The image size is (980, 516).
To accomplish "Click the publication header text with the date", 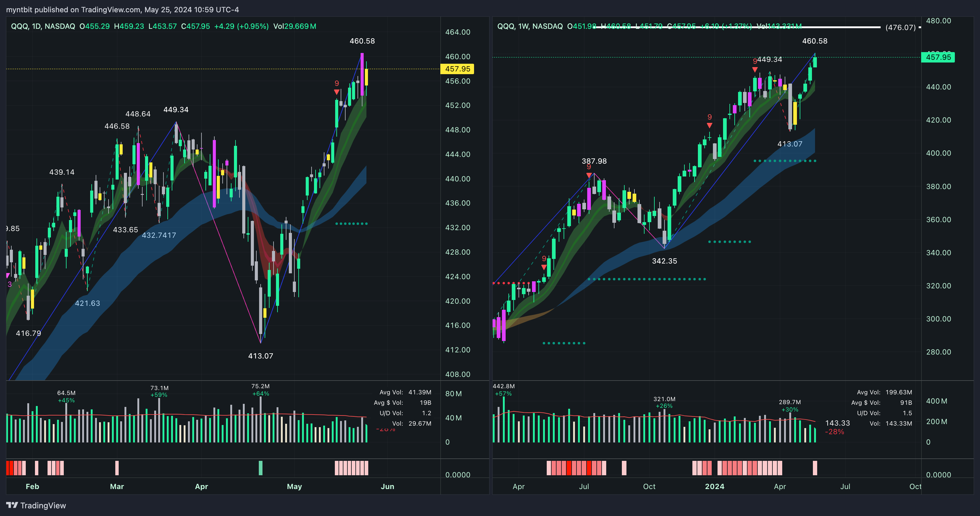I will tap(123, 9).
